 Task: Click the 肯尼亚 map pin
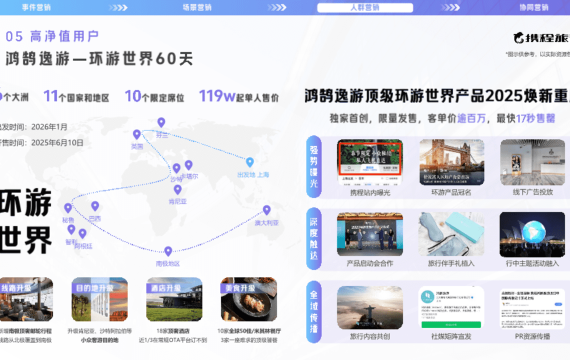click(177, 190)
